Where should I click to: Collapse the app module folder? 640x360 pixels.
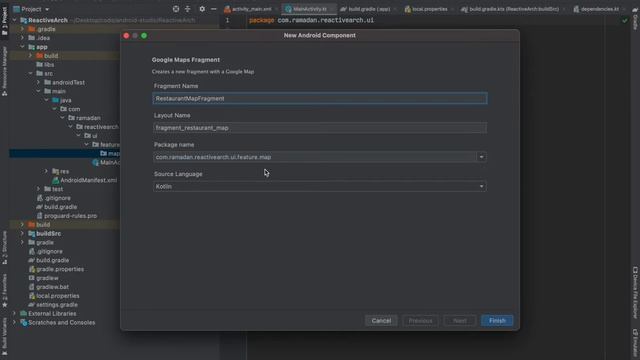pos(22,47)
